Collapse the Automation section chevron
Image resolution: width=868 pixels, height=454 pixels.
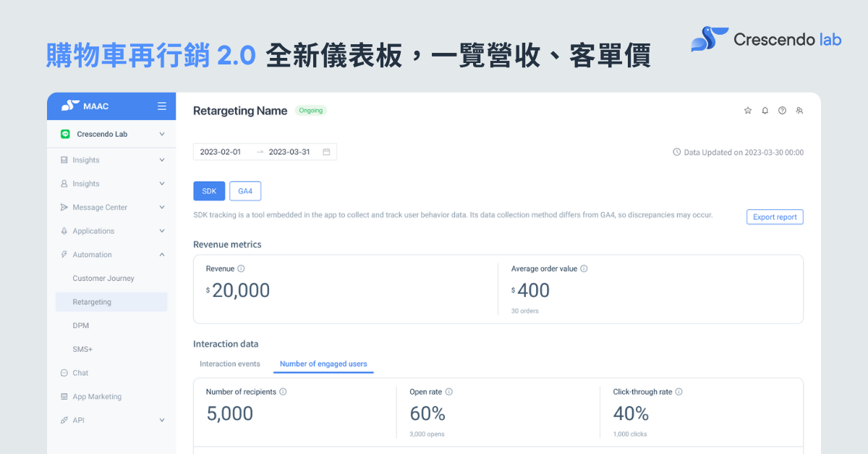(x=162, y=255)
